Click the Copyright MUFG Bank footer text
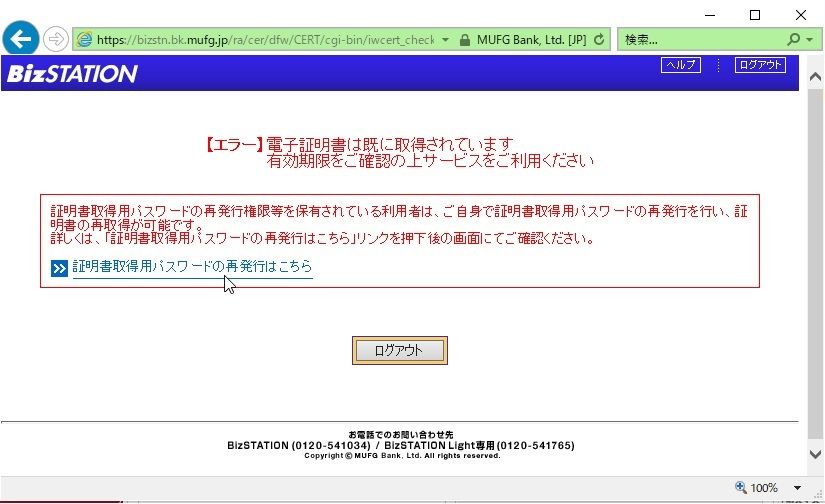 (x=402, y=456)
